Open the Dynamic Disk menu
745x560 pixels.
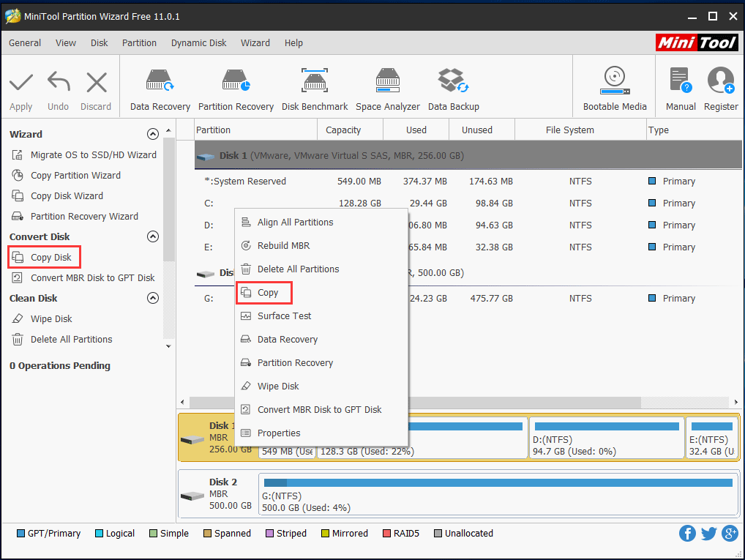click(198, 42)
